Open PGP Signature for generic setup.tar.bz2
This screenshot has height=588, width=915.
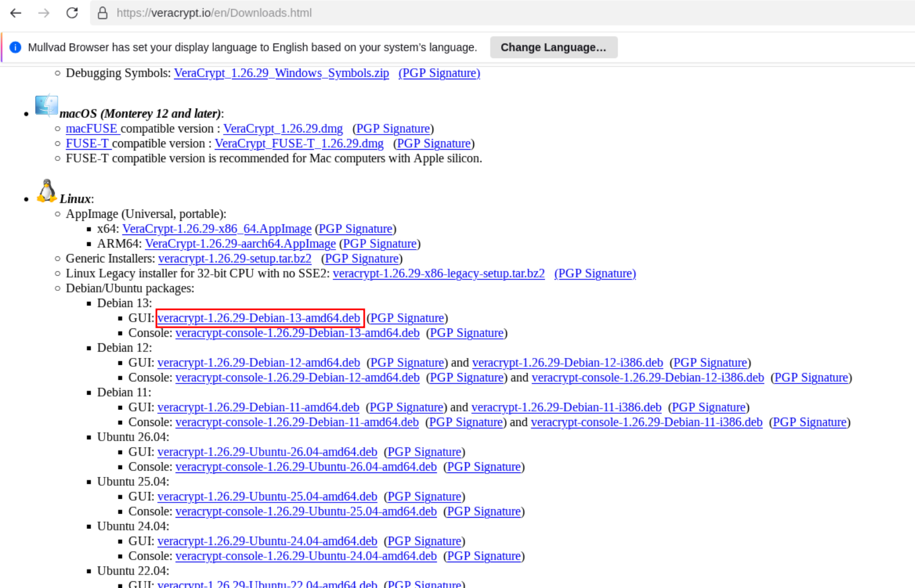pos(362,259)
